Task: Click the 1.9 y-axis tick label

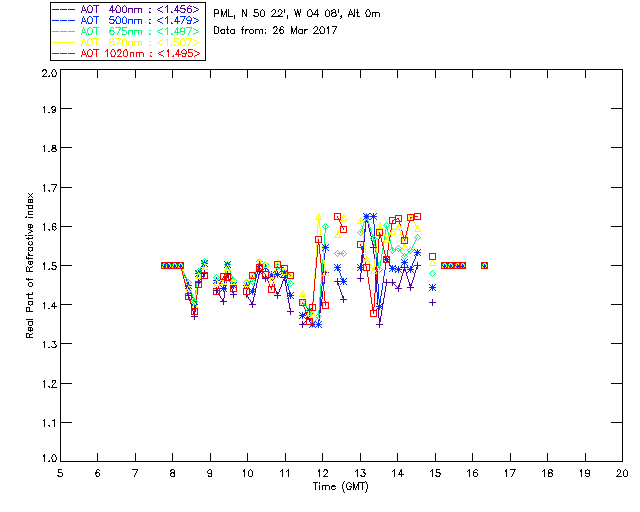Action: 49,109
